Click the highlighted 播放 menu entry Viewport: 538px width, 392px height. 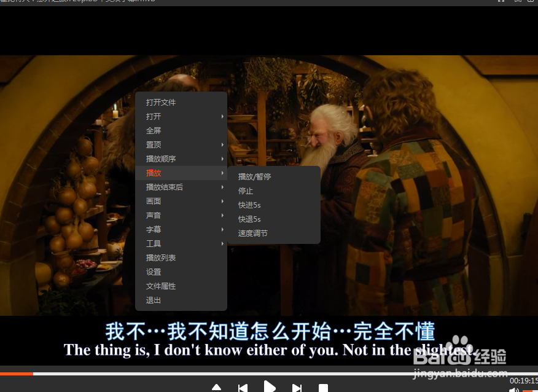click(181, 173)
